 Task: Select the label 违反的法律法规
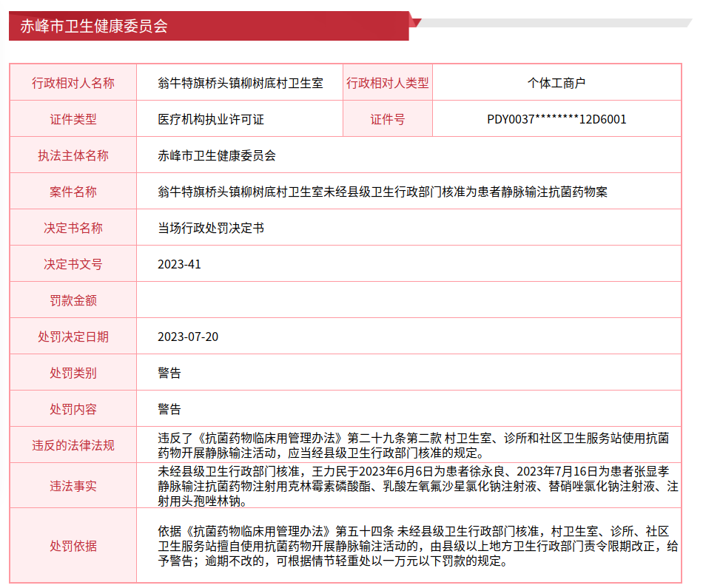coord(73,445)
